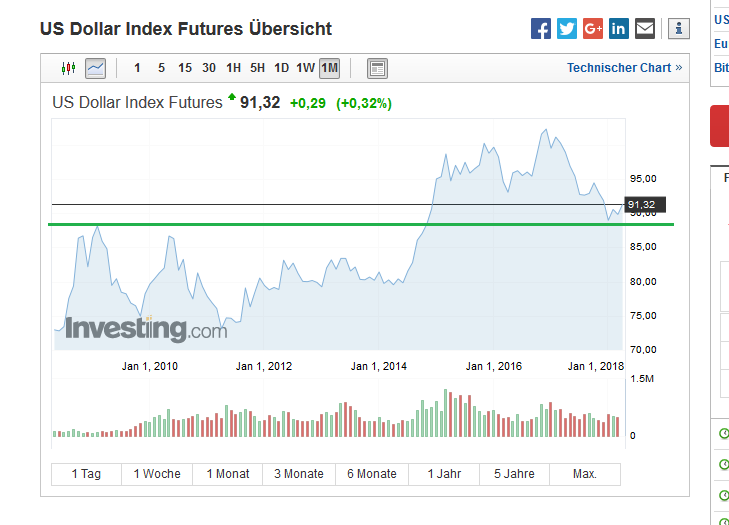729x525 pixels.
Task: Share on Google Plus
Action: point(593,29)
